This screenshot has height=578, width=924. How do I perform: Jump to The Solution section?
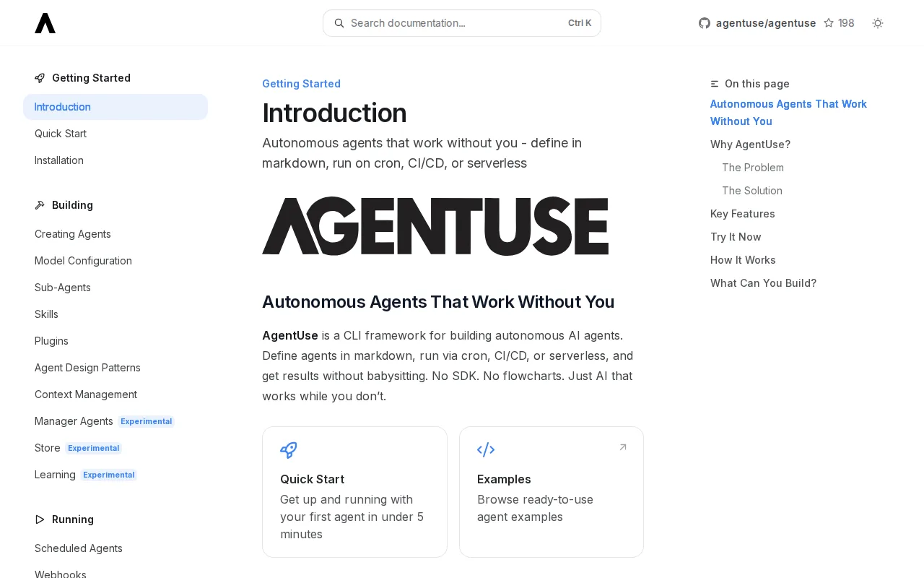click(x=752, y=191)
